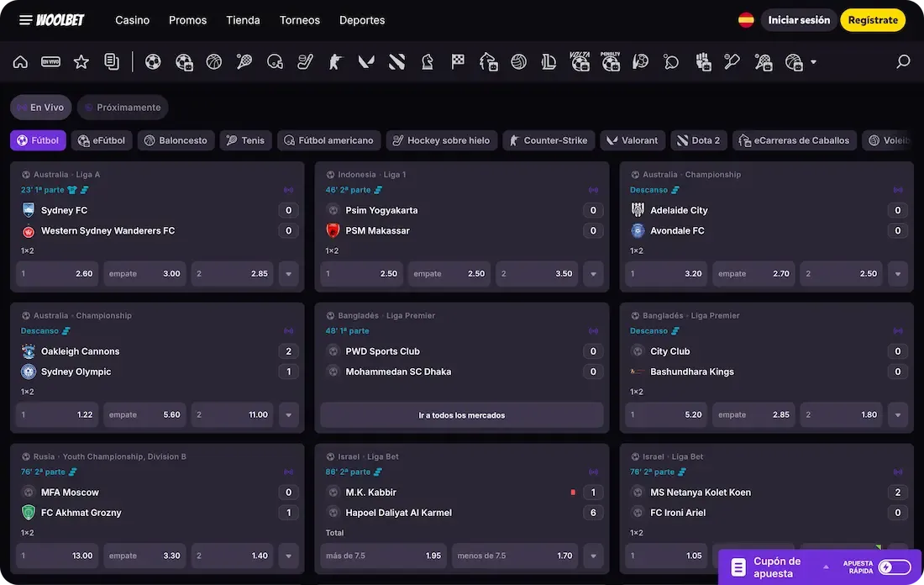Select the chess knight icon
This screenshot has width=924, height=585.
tap(428, 61)
